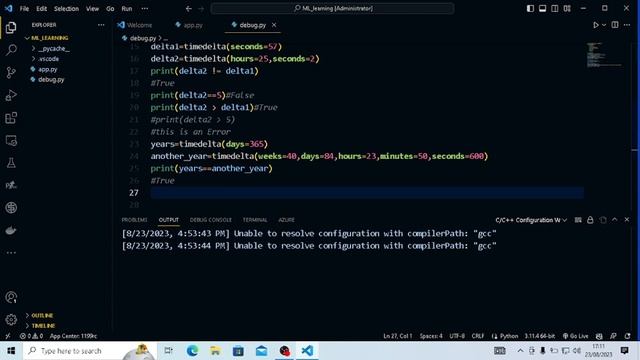Screen dimensions: 640x360
Task: Open the Run and Debug view
Action: click(x=11, y=95)
